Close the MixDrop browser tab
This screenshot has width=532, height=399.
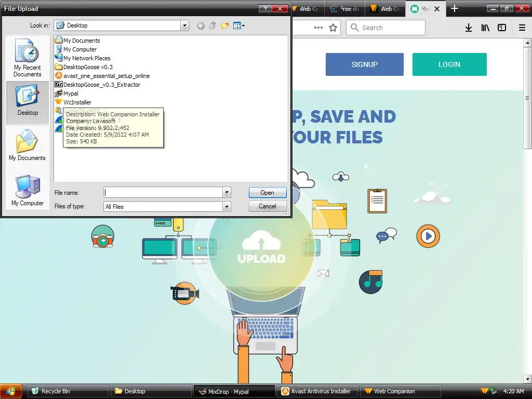click(437, 9)
